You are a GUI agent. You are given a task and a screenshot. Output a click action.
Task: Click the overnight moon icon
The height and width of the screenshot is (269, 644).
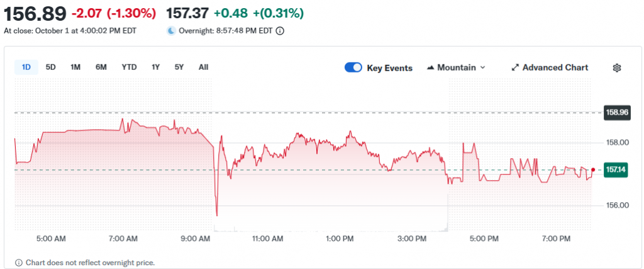[x=171, y=30]
